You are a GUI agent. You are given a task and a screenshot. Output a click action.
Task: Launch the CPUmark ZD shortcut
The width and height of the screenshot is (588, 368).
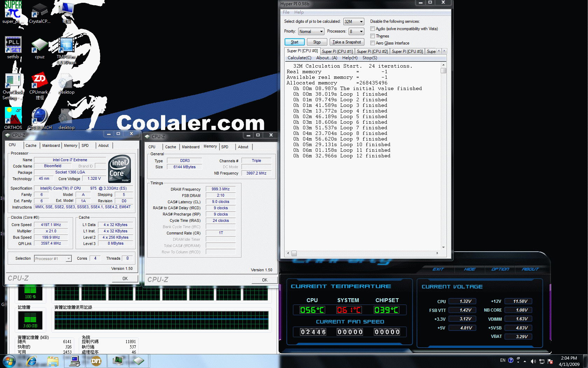pyautogui.click(x=40, y=87)
